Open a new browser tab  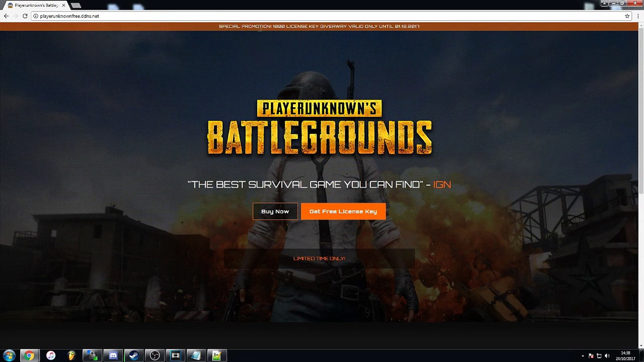pos(76,5)
